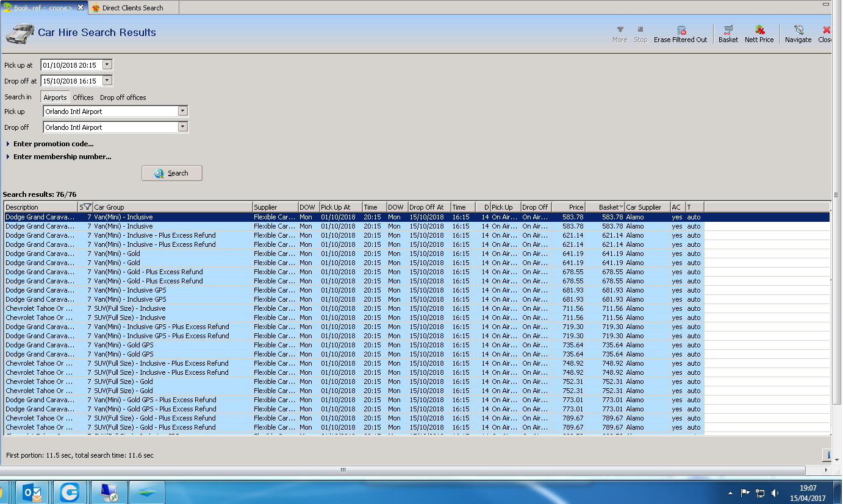Click the Car Supplier column header

(x=647, y=207)
